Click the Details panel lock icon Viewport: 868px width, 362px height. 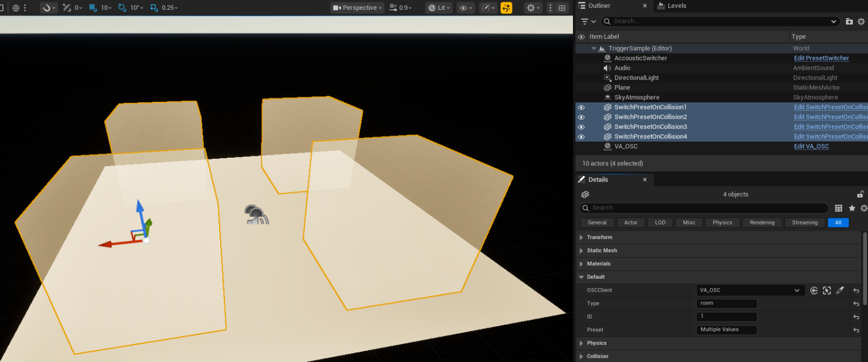(x=860, y=194)
